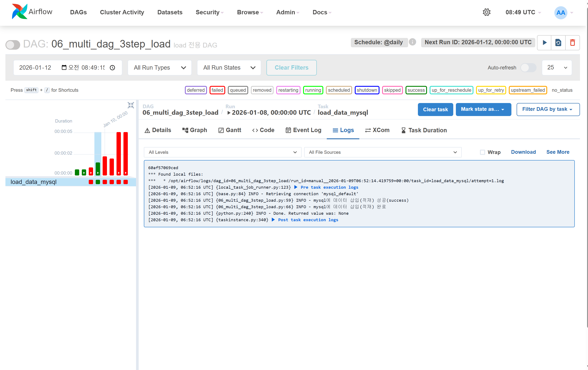Open the All Run Types dropdown
Image resolution: width=588 pixels, height=370 pixels.
(159, 68)
